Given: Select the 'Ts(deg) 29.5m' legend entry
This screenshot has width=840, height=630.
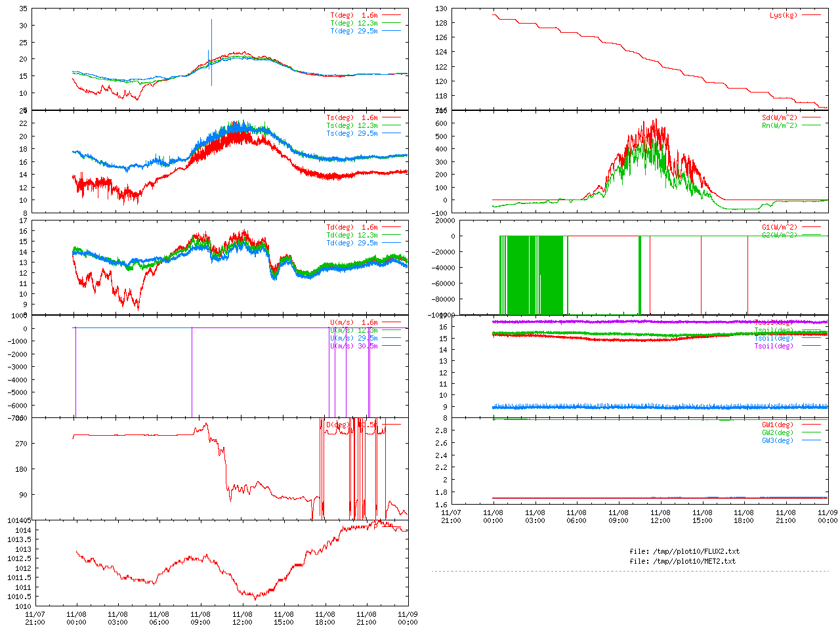Looking at the screenshot, I should pyautogui.click(x=352, y=134).
